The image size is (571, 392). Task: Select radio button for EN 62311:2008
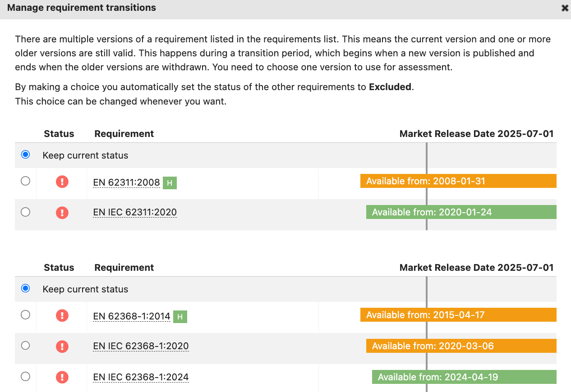(x=26, y=181)
